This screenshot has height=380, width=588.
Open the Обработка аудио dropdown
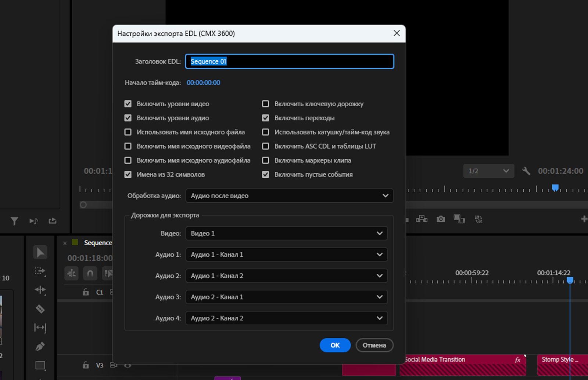click(x=289, y=196)
